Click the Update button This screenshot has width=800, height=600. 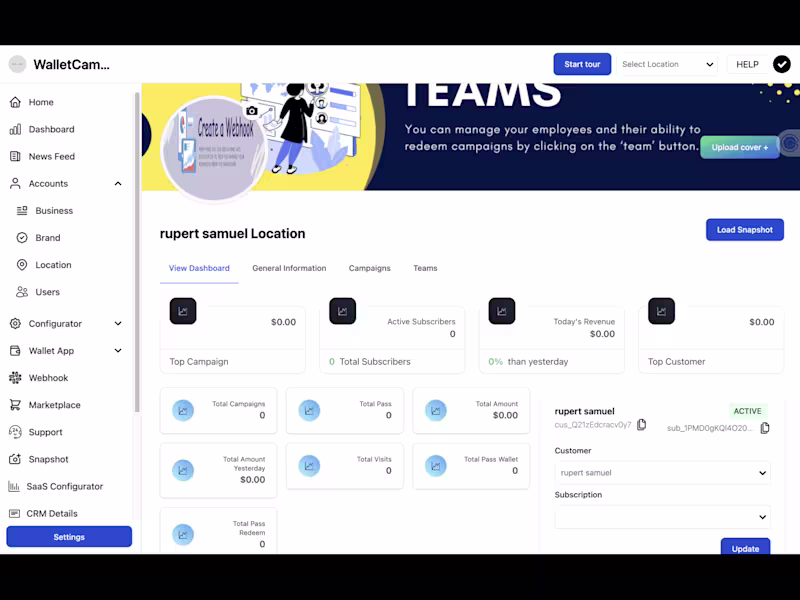[745, 547]
